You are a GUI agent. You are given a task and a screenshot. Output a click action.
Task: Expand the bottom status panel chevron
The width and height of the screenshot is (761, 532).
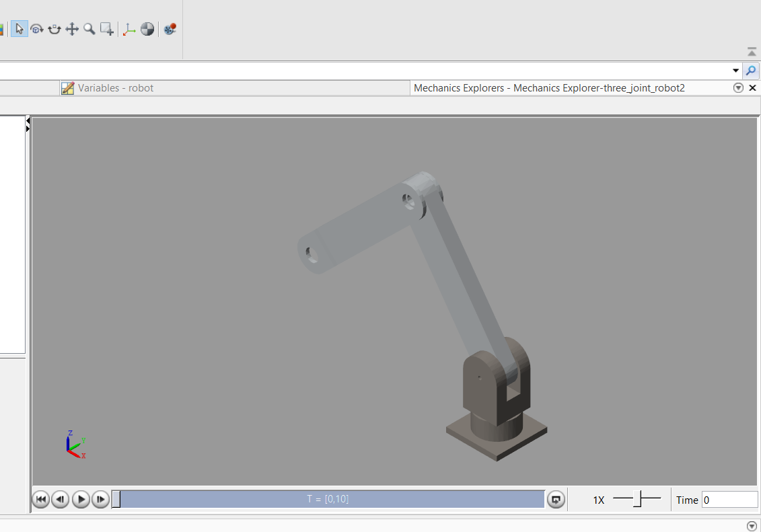point(751,525)
